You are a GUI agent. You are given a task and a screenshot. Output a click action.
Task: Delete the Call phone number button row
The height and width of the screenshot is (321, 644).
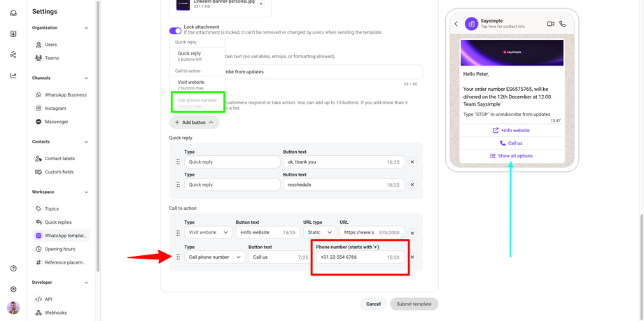(412, 257)
